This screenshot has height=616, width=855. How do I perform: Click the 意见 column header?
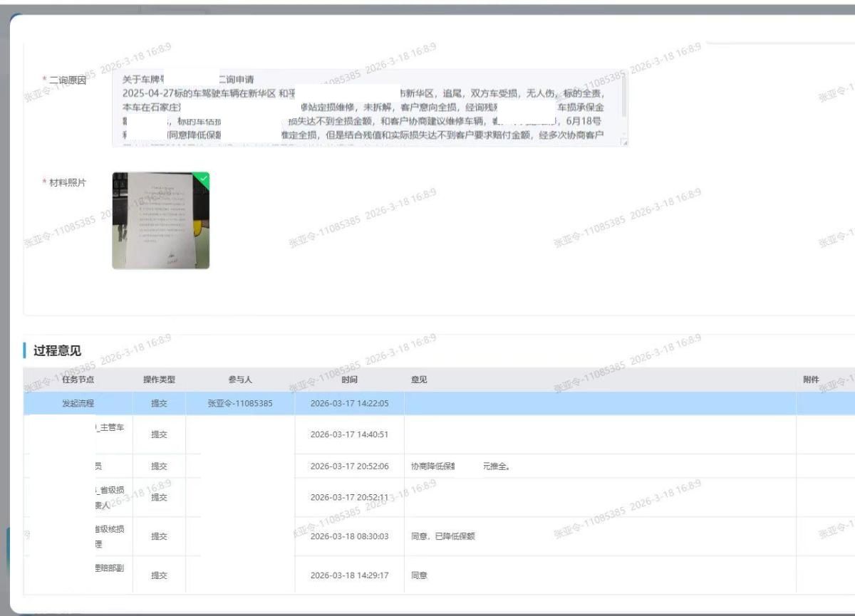(419, 380)
